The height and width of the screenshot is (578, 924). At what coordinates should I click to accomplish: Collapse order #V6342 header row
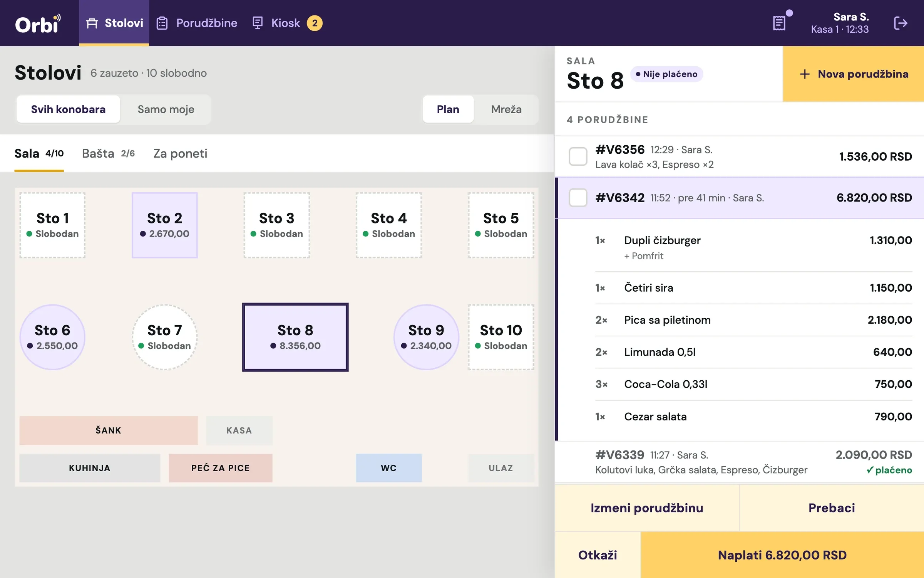tap(740, 198)
